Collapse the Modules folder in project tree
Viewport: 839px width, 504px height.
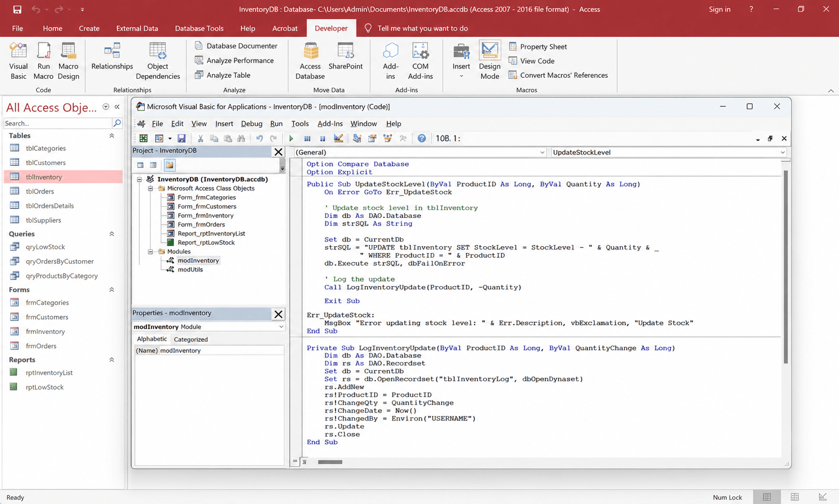(150, 251)
